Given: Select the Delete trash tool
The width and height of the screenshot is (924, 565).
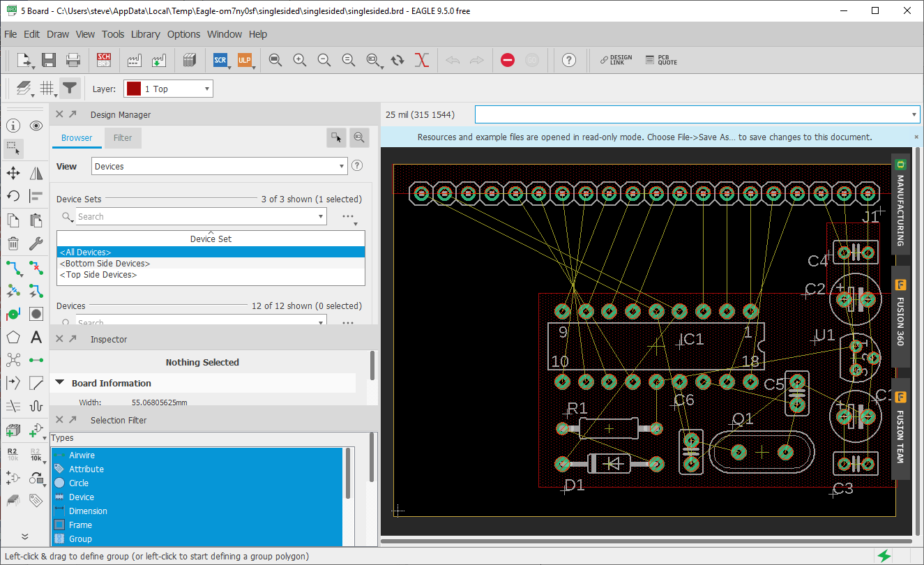Looking at the screenshot, I should click(13, 243).
